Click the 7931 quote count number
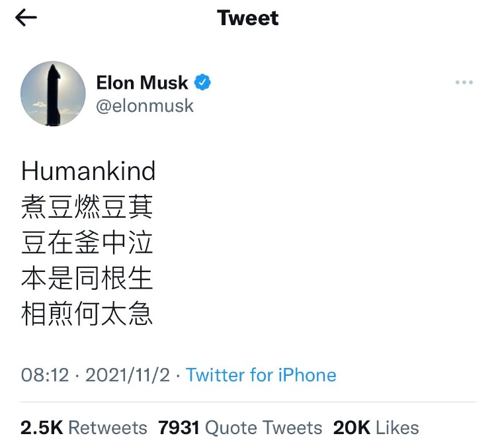The image size is (496, 448). 179,427
